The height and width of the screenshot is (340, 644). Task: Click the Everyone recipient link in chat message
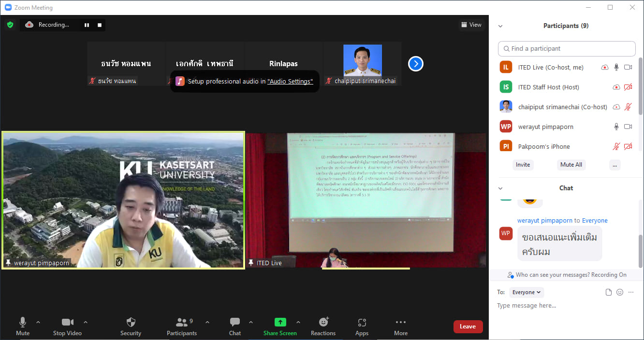pos(595,221)
